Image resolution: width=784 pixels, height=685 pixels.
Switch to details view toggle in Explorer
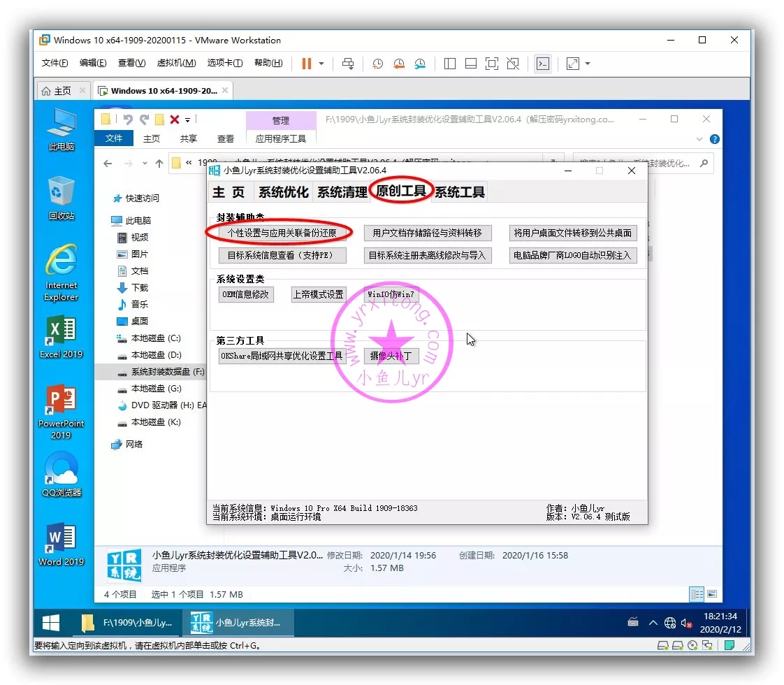pos(697,594)
